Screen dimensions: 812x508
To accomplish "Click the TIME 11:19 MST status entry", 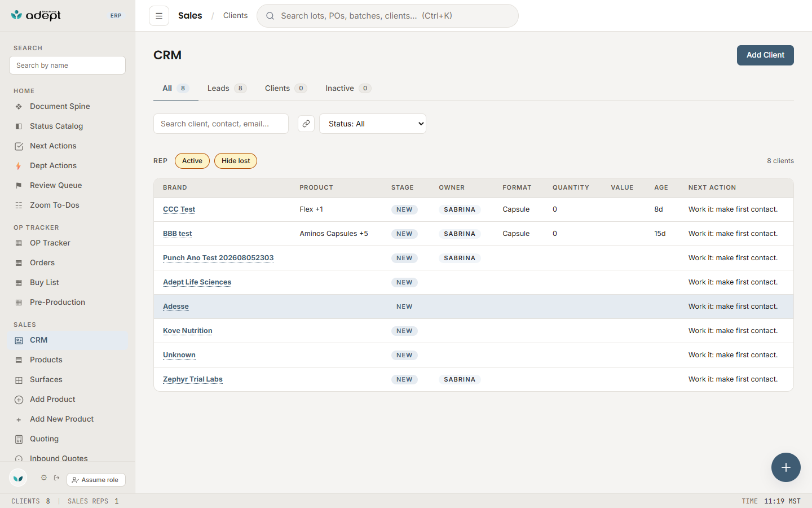I will pos(771,501).
